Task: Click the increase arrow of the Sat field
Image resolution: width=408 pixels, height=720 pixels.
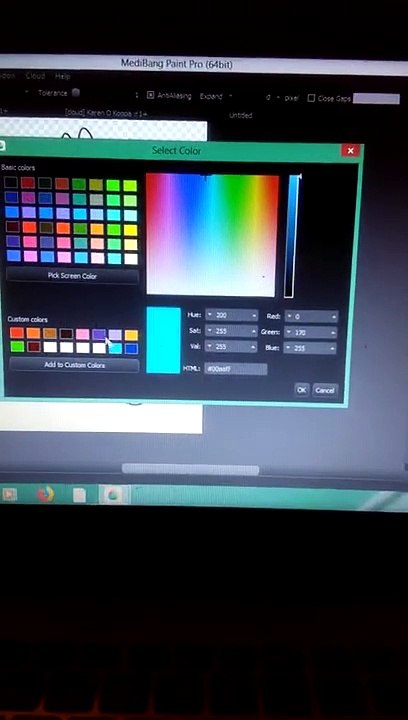Action: 253,332
